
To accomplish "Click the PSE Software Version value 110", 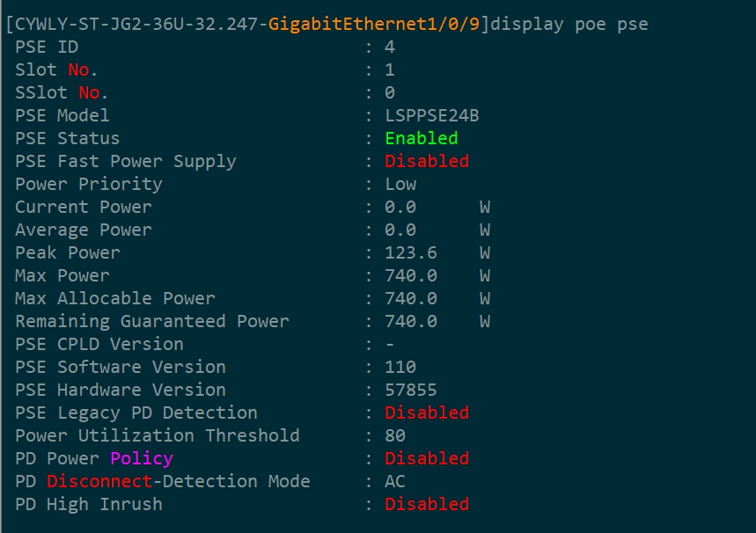I will 400,367.
